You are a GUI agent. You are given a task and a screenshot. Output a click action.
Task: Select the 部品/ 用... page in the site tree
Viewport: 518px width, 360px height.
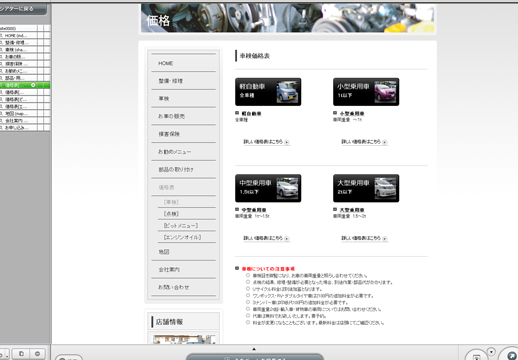(x=19, y=78)
